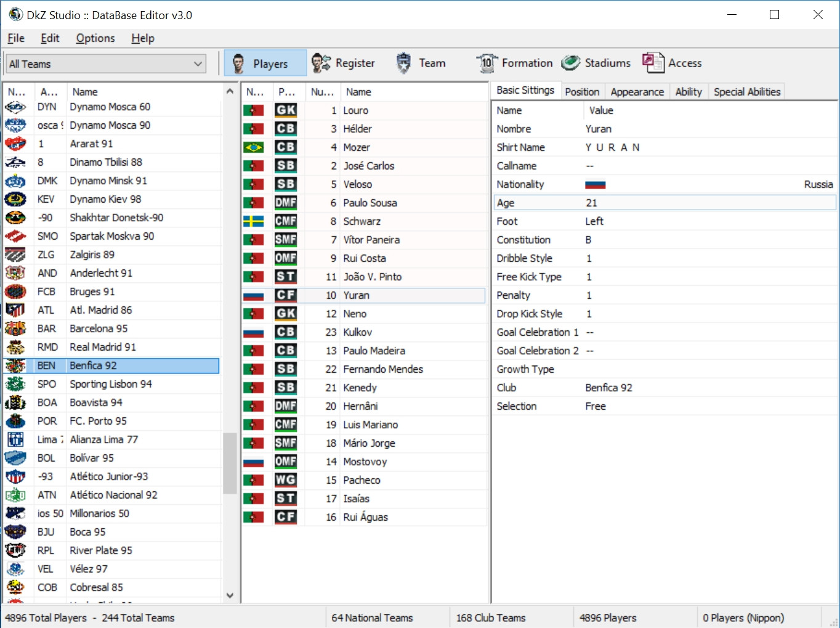Click the River Plate 95 crest icon
This screenshot has height=628, width=840.
(15, 550)
